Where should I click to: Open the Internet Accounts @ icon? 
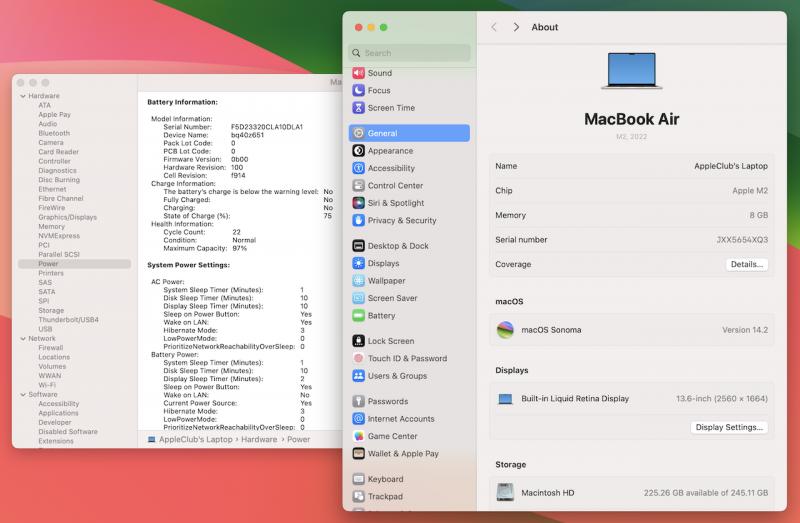tap(358, 418)
